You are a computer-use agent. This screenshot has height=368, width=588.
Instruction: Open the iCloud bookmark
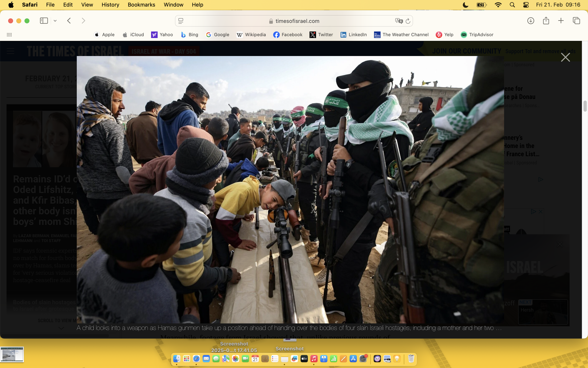(x=133, y=35)
